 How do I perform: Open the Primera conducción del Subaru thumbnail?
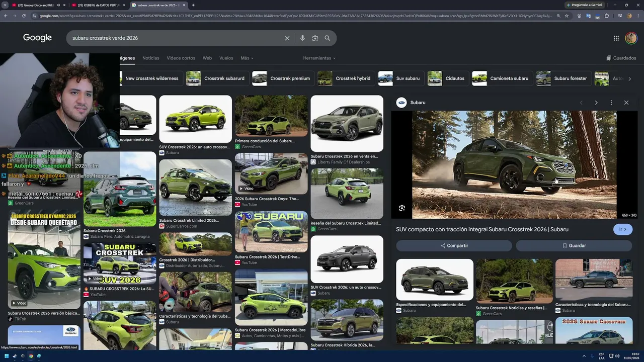[271, 116]
